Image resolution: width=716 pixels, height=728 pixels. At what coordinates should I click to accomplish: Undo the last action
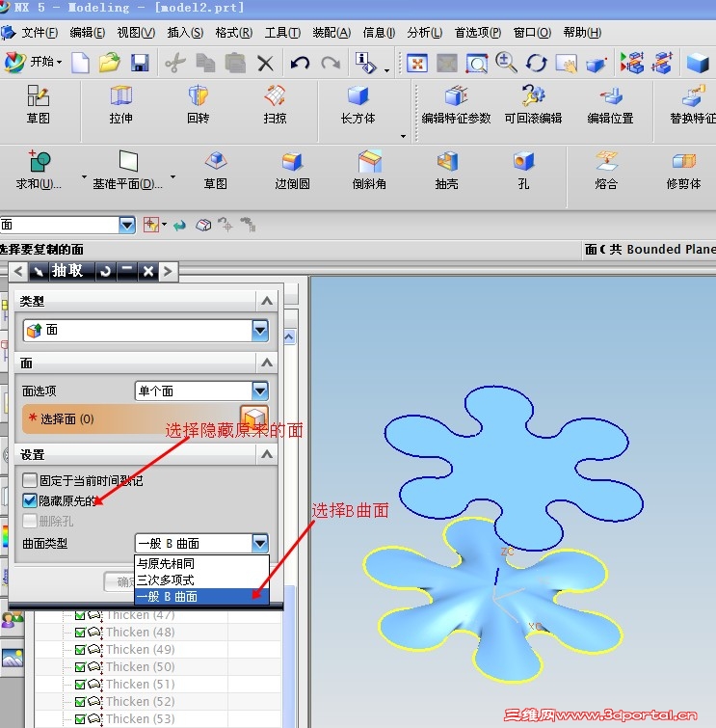click(300, 63)
